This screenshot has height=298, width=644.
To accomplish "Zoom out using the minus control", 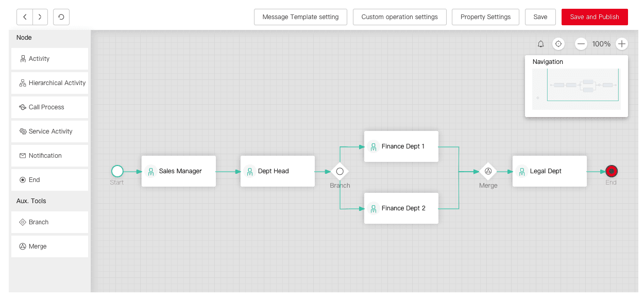I will click(581, 44).
